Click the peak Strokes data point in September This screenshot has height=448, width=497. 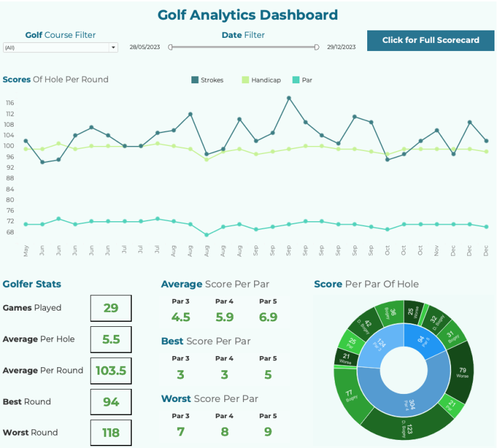click(x=289, y=98)
